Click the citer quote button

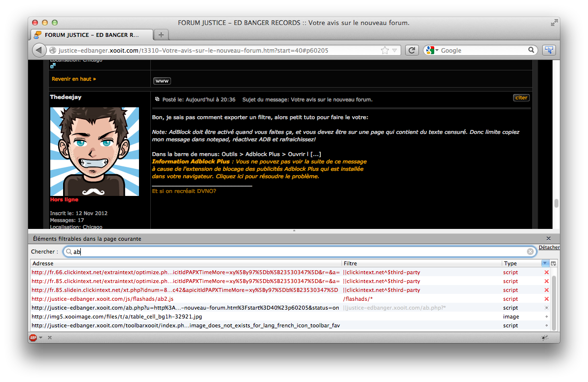tap(521, 98)
